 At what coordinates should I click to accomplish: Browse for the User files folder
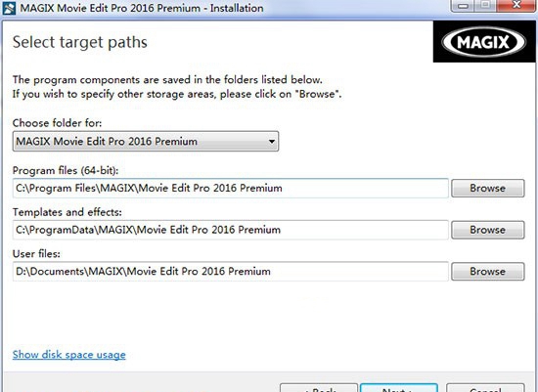point(487,272)
